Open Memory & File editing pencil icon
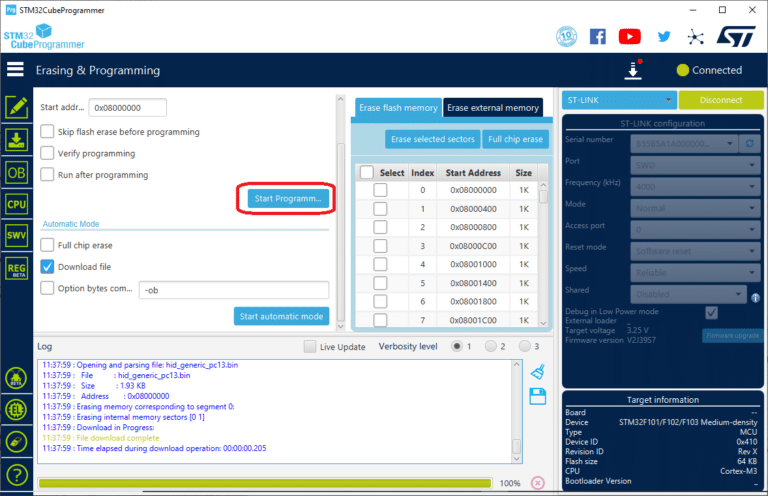Image resolution: width=768 pixels, height=496 pixels. [16, 107]
